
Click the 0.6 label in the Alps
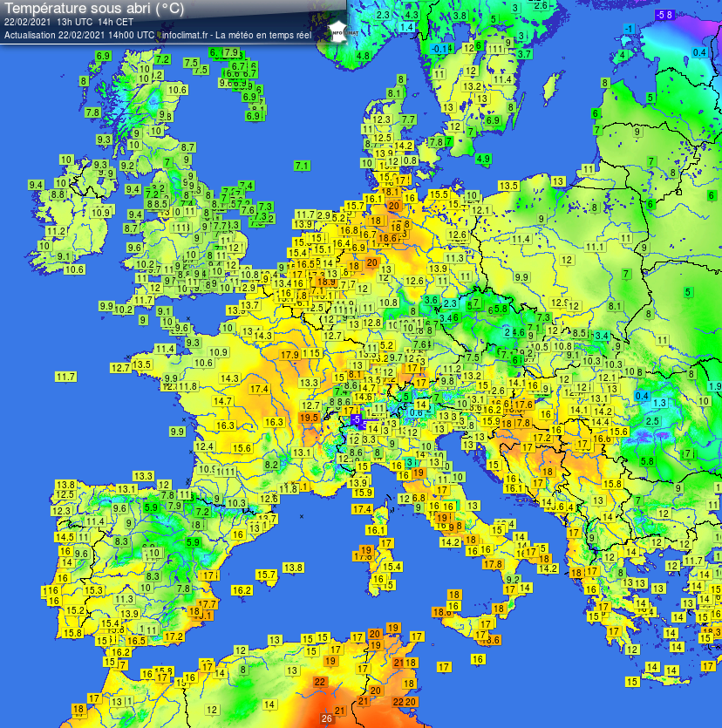click(417, 412)
